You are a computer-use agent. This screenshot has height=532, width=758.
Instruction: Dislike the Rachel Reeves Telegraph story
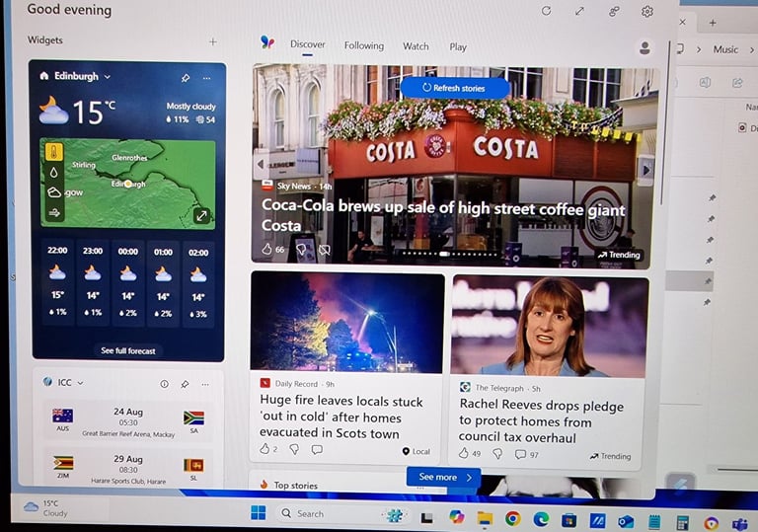[x=497, y=454]
